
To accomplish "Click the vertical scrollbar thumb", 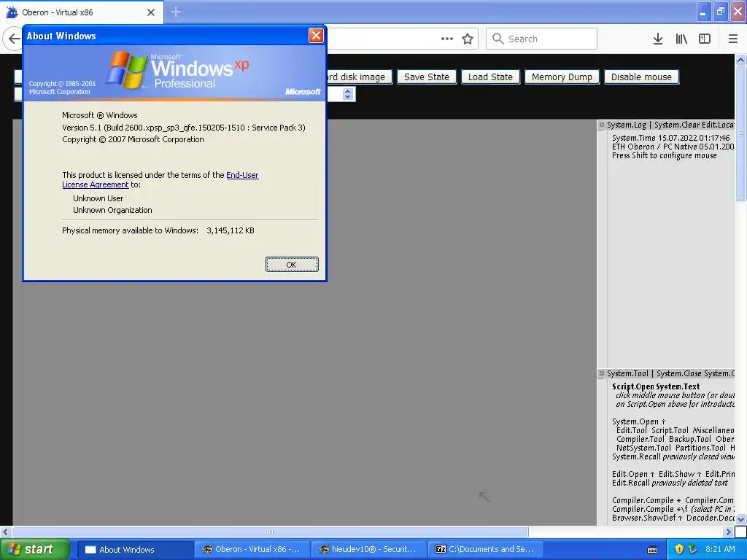I will (741, 134).
